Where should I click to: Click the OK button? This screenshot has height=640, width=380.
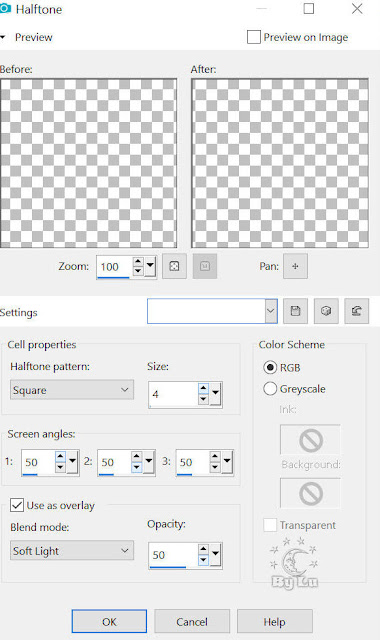point(109,622)
